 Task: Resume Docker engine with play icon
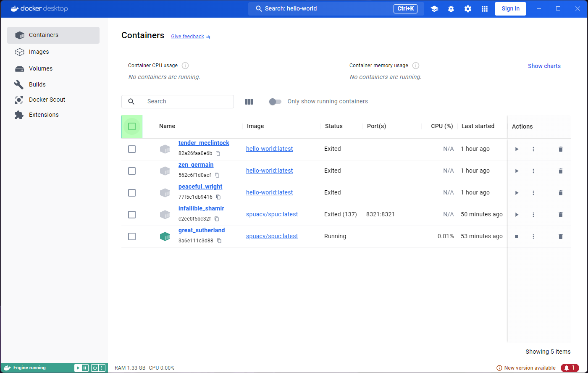(x=78, y=368)
